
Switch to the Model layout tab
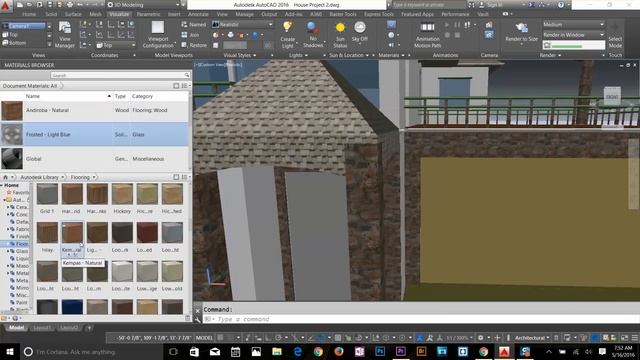[16, 328]
